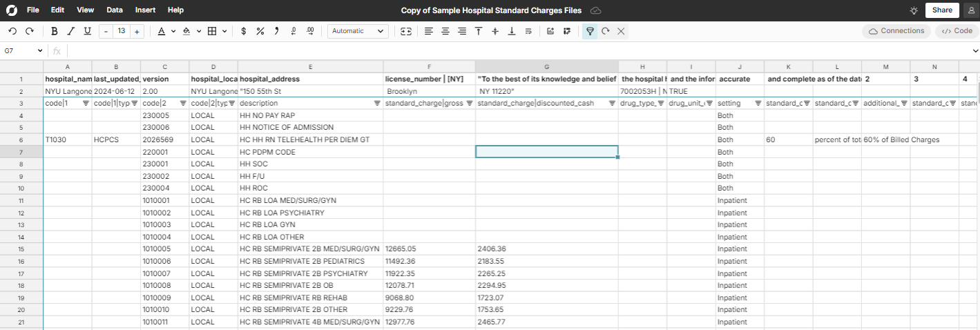
Task: Open the Connections panel
Action: [896, 31]
